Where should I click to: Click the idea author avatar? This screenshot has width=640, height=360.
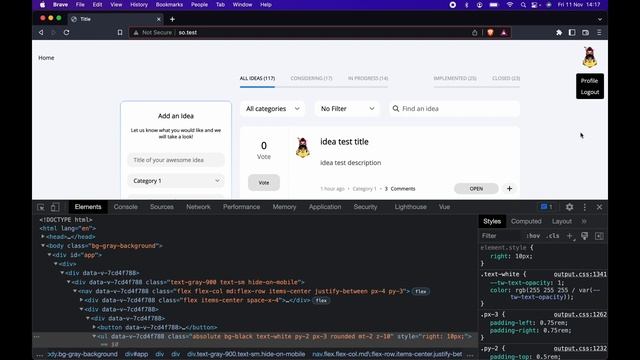tap(303, 147)
